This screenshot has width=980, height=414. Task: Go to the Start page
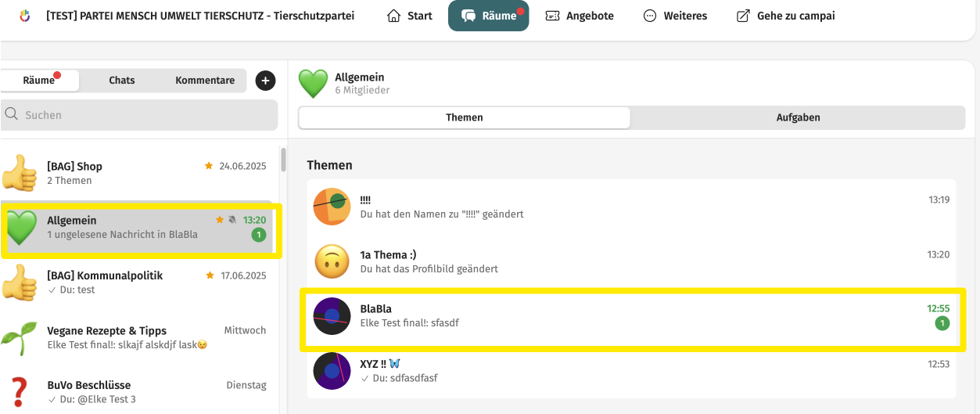coord(410,16)
